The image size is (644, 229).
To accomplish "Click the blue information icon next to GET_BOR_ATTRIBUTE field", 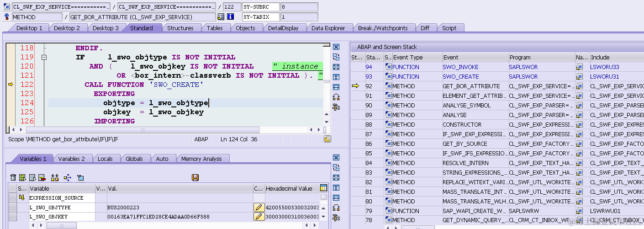I will pyautogui.click(x=231, y=17).
